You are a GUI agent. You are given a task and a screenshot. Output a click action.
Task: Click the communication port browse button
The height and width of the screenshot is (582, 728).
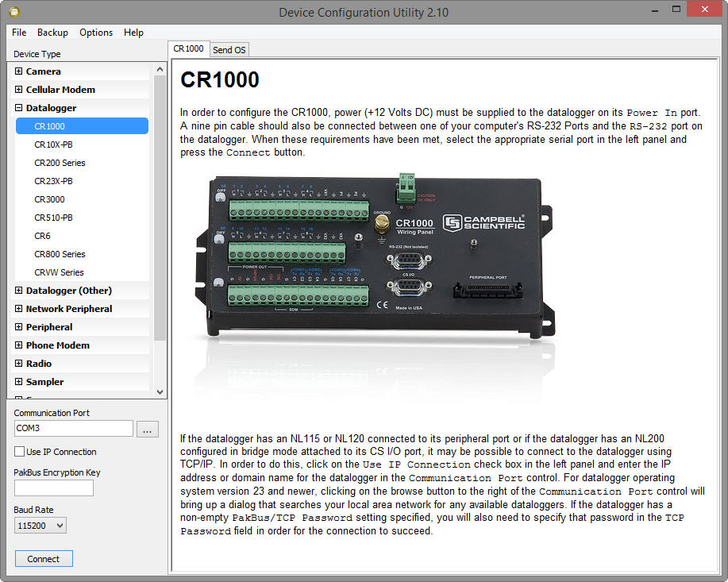147,429
